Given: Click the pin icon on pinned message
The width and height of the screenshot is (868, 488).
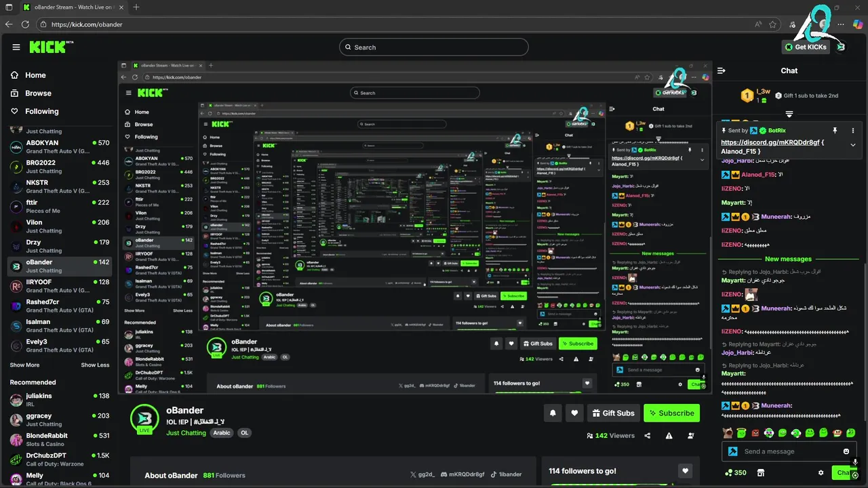Looking at the screenshot, I should click(x=835, y=130).
